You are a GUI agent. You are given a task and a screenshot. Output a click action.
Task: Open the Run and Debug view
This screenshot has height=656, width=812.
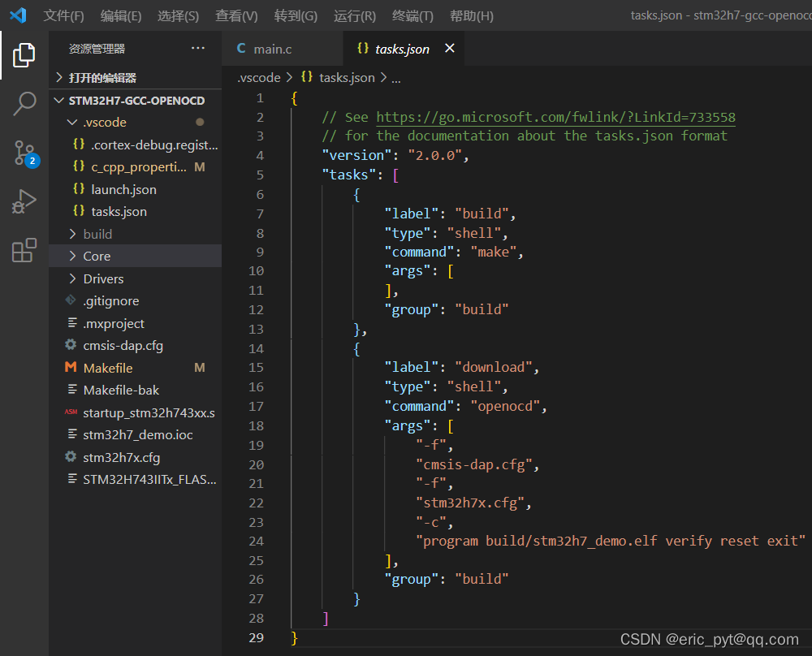coord(24,201)
